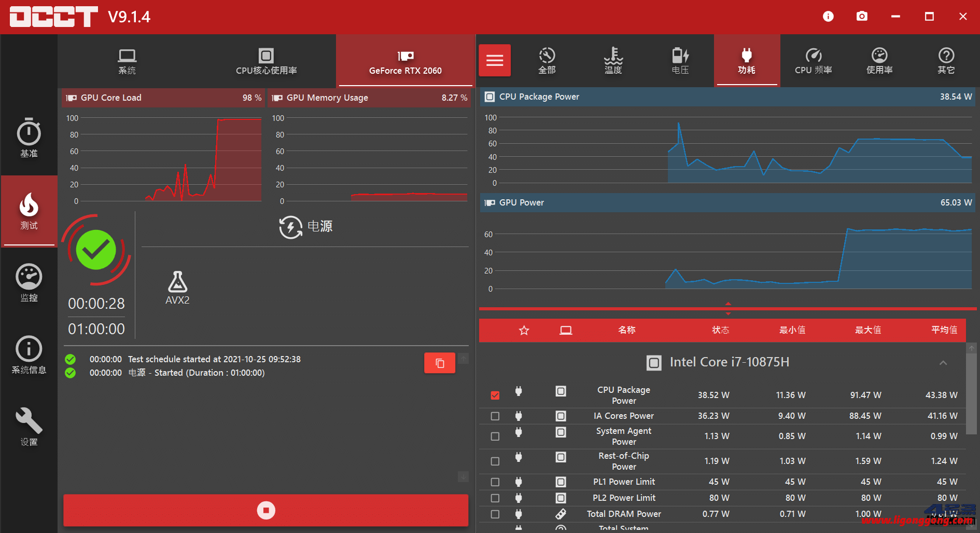This screenshot has height=533, width=980.
Task: Sort by 最大值 maximum column
Action: 868,330
